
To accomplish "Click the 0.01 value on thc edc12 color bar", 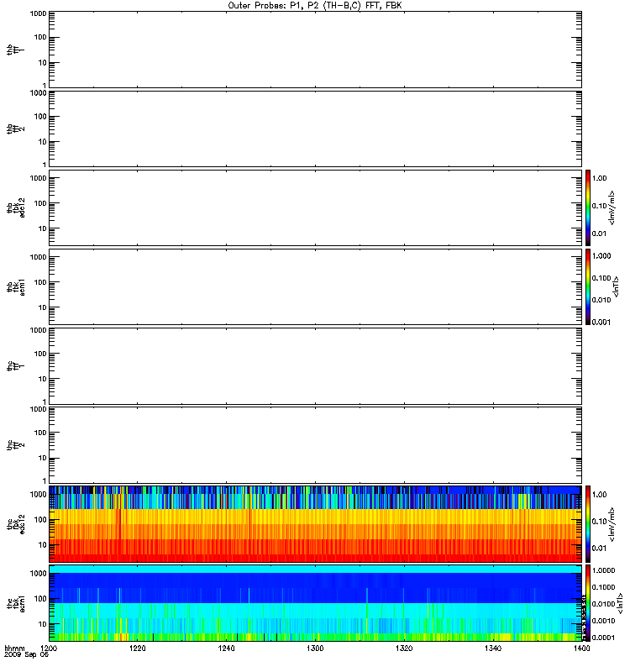I will (x=600, y=549).
